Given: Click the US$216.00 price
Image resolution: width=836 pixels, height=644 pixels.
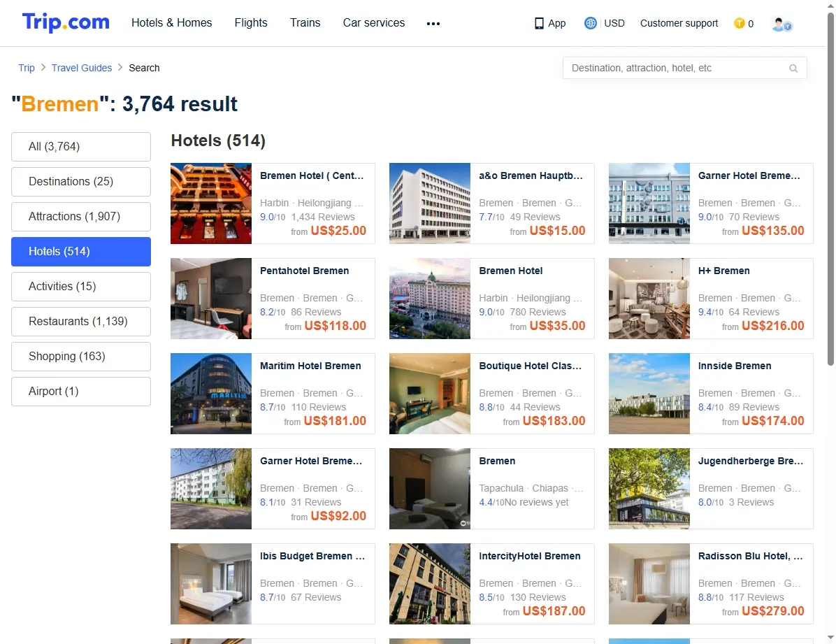Looking at the screenshot, I should pos(772,325).
